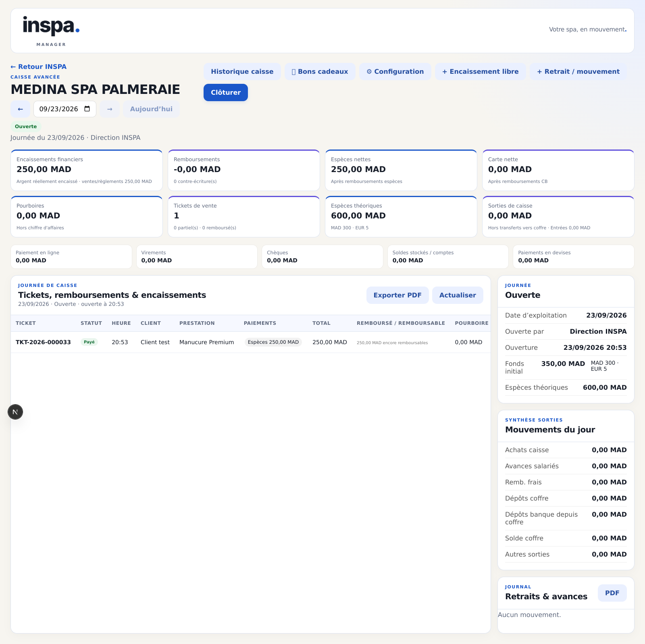The image size is (645, 644).
Task: Download Retraits & avances PDF
Action: pos(612,593)
